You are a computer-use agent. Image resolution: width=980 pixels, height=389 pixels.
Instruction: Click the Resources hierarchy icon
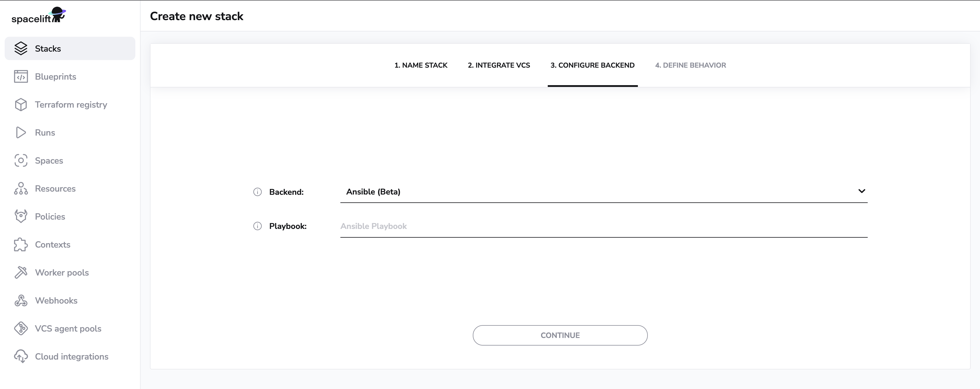(21, 188)
